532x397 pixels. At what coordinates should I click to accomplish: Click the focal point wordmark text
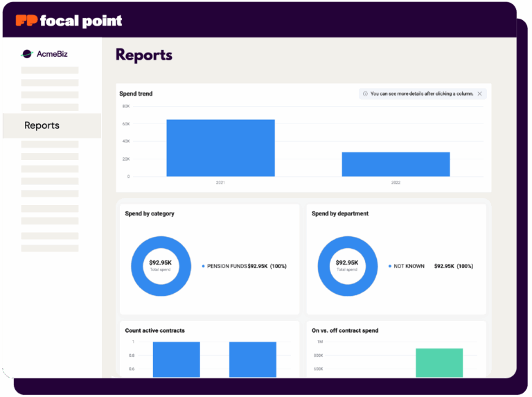click(x=81, y=21)
